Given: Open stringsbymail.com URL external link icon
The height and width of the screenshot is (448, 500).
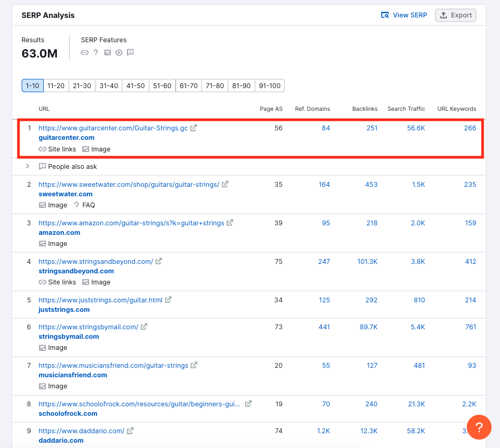Looking at the screenshot, I should click(x=144, y=327).
